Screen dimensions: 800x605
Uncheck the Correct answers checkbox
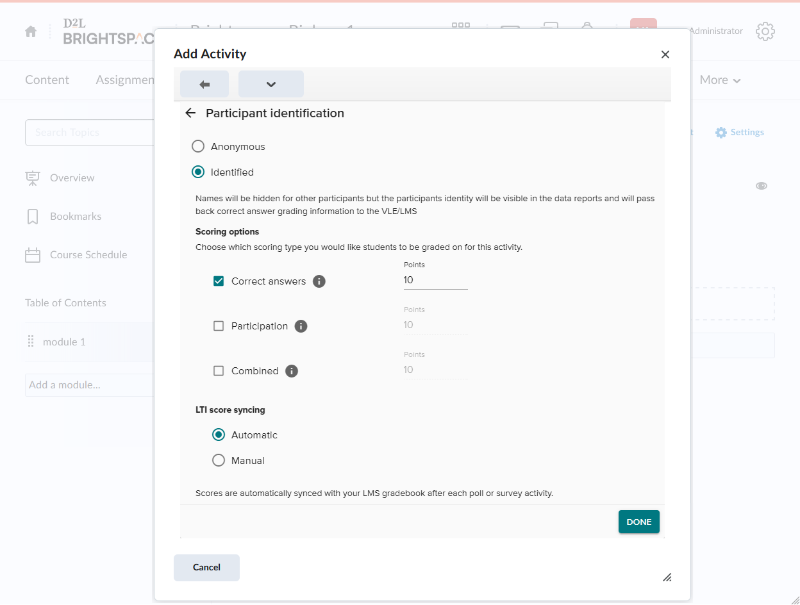219,281
